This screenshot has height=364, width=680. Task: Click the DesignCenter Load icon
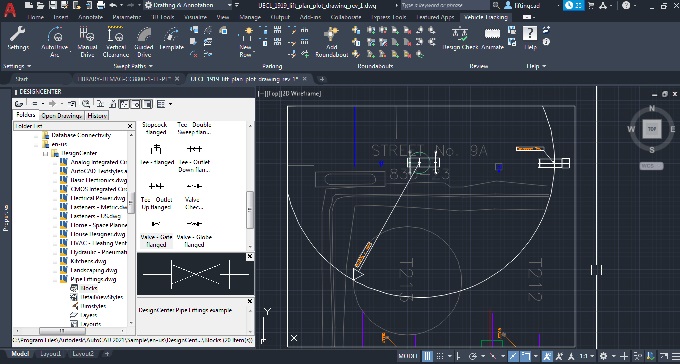[x=19, y=104]
